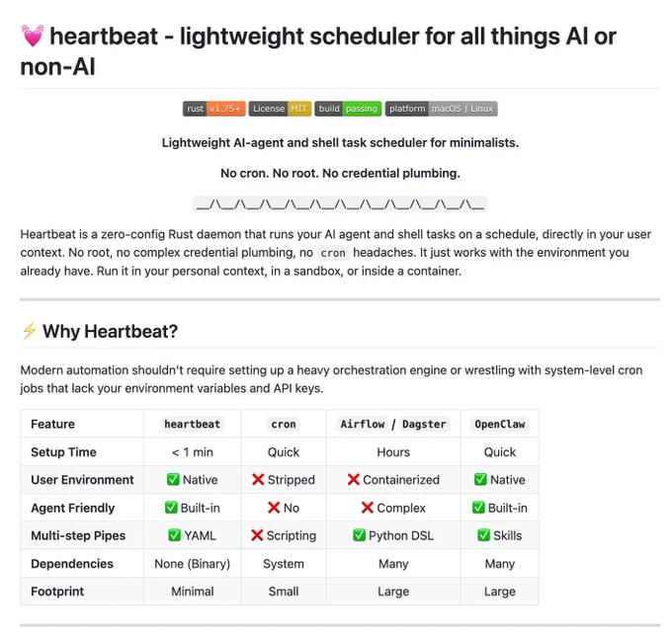The height and width of the screenshot is (640, 672).
Task: Click the green check beside Python DSL
Action: coord(359,535)
